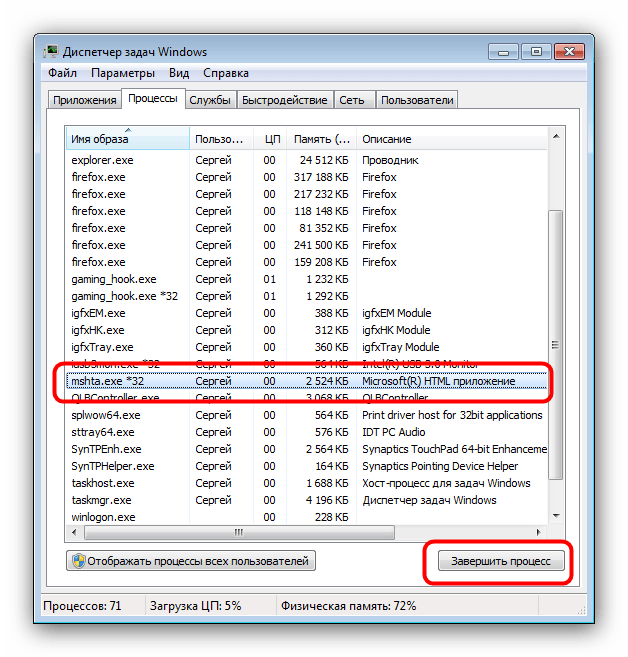Click the IDT PC Audio description
Viewport: 628px width, 657px height.
coord(394,432)
